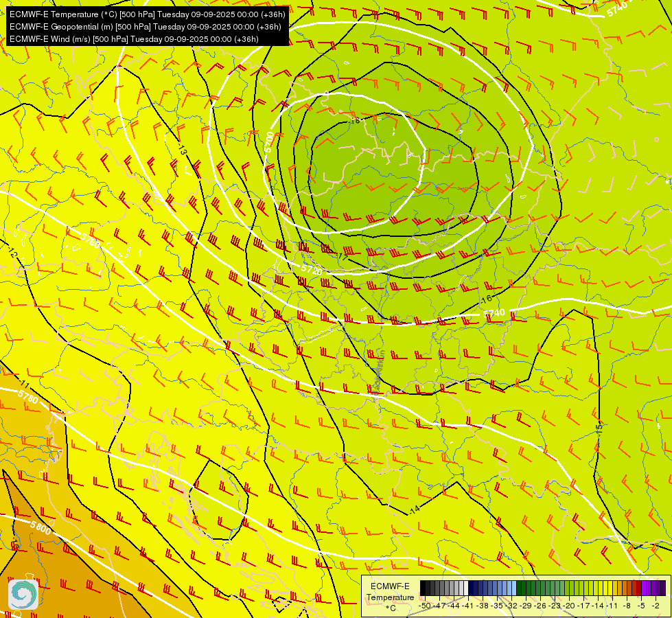This screenshot has height=618, width=672.
Task: Click the -8 value in the legend
Action: pos(627,606)
